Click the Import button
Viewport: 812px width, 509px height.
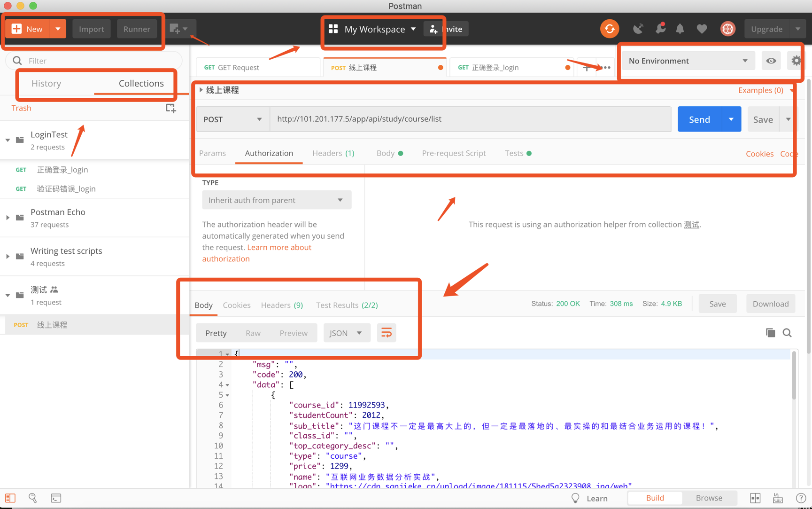91,29
